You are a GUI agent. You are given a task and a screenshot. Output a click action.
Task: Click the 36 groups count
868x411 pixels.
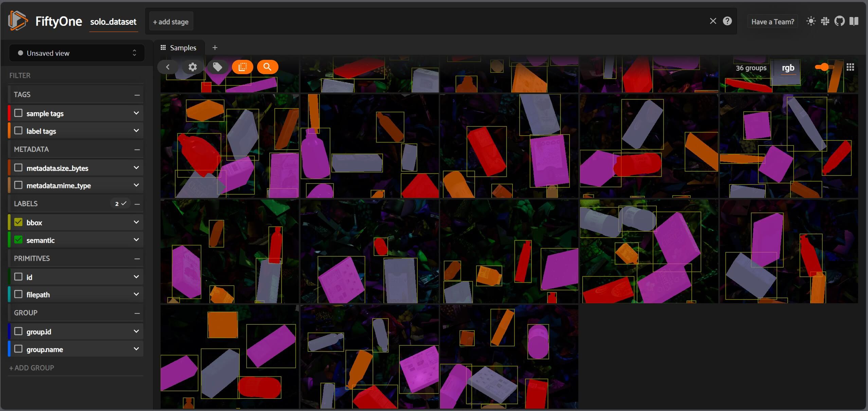point(751,68)
